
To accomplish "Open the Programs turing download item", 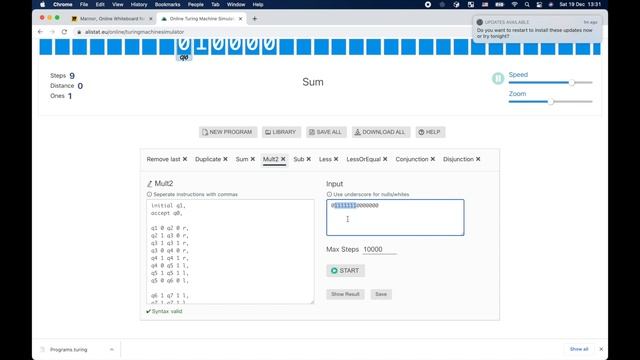I will tap(69, 350).
